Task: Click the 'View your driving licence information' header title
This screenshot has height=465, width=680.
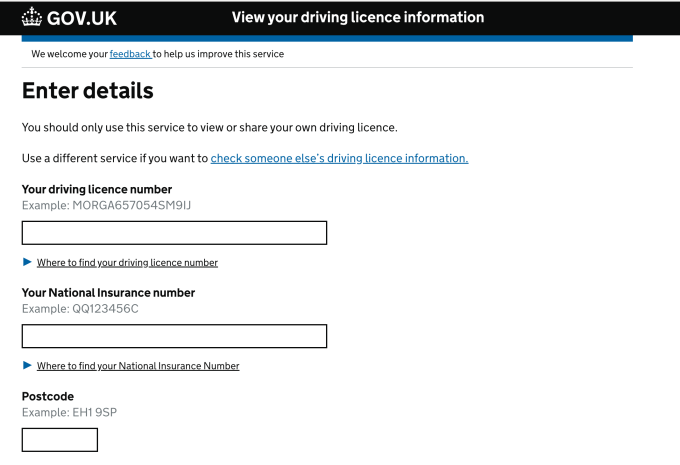Action: (x=358, y=17)
